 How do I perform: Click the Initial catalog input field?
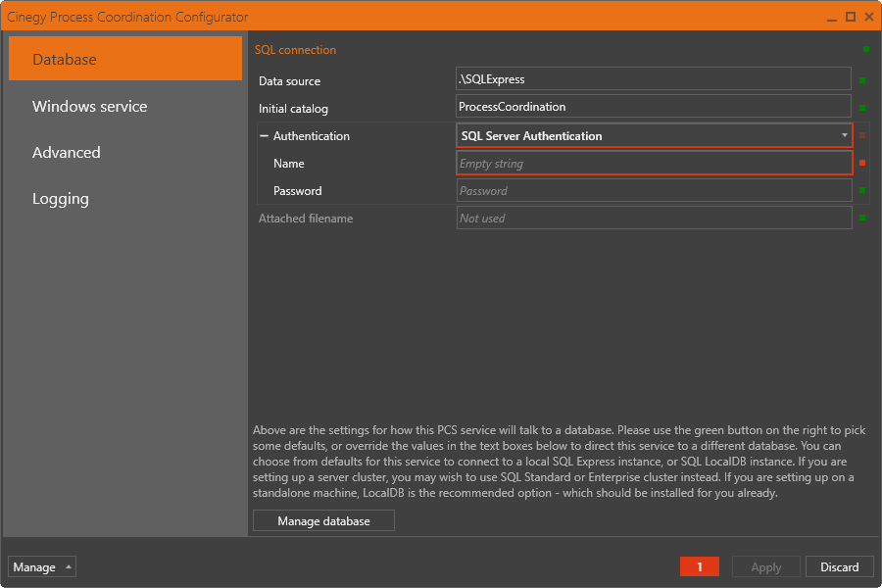tap(654, 107)
